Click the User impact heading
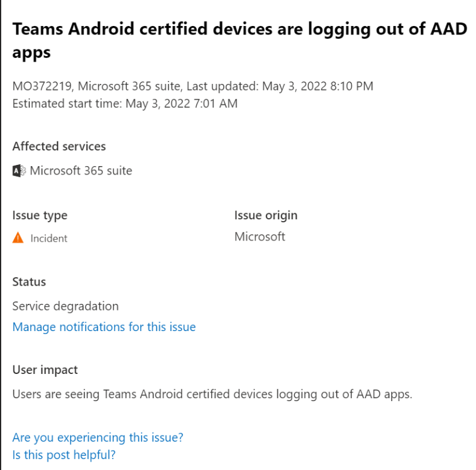Viewport: 476px width, 470px height. coord(45,370)
